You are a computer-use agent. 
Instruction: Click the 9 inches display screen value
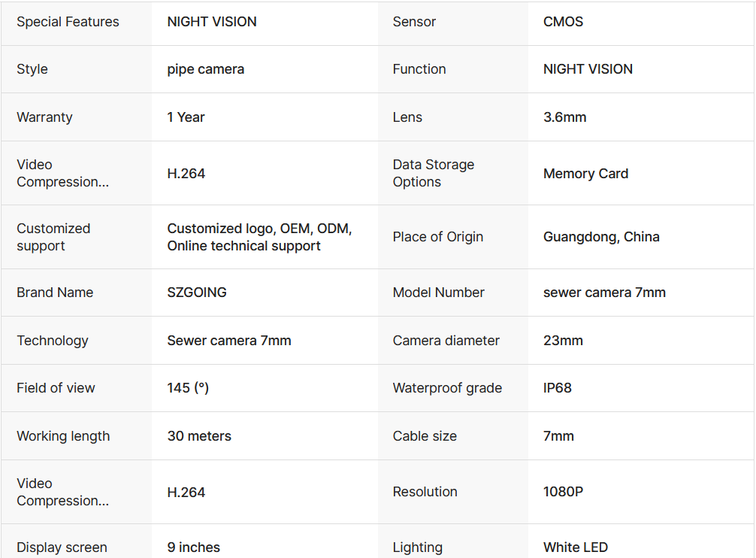point(193,547)
